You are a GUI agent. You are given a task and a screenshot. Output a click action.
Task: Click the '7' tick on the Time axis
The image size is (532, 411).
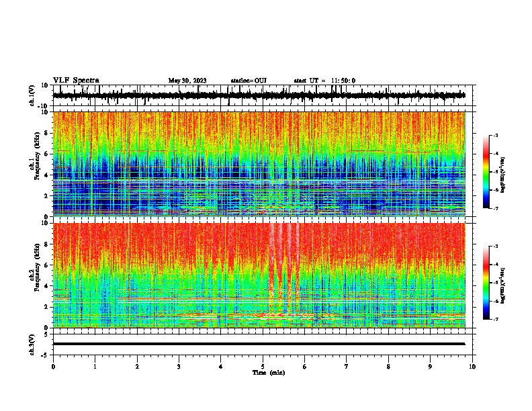coord(347,367)
